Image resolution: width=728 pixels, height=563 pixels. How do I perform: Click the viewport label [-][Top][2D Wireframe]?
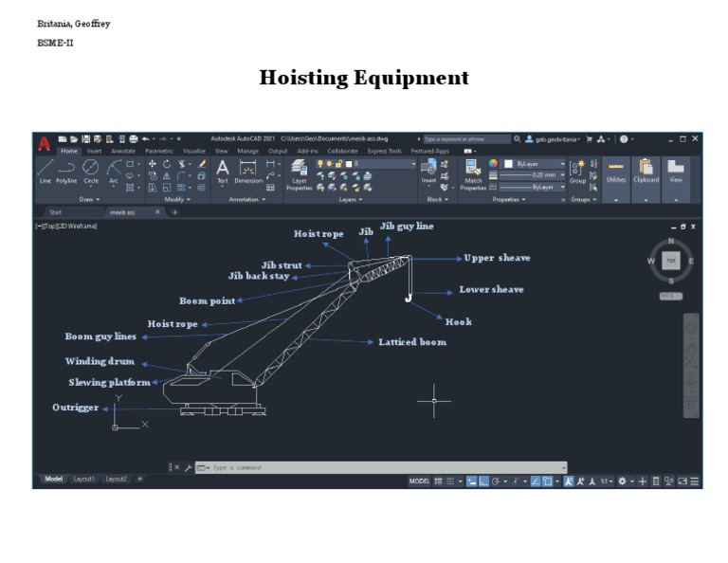(66, 226)
